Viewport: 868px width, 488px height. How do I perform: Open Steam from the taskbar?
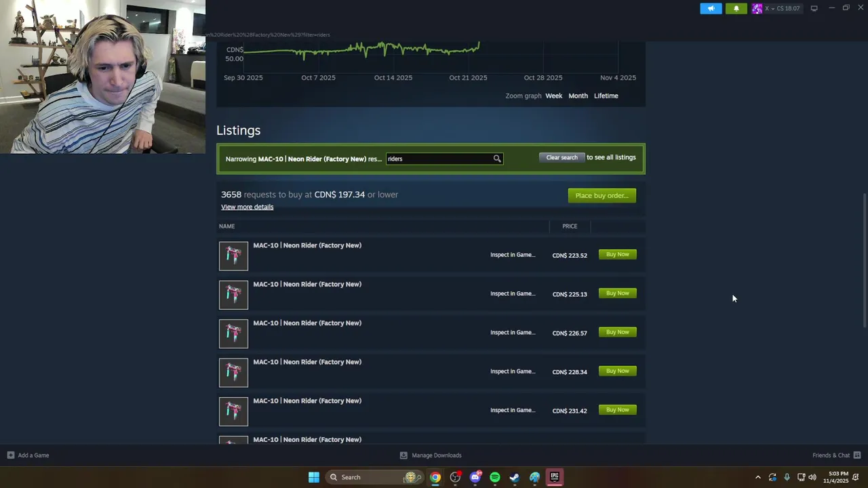coord(515,477)
